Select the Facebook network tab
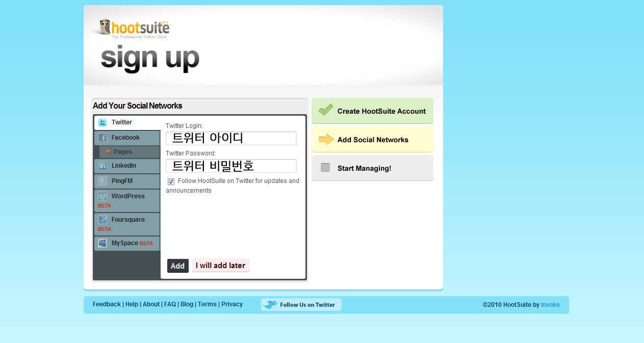Image resolution: width=644 pixels, height=343 pixels. pyautogui.click(x=127, y=138)
